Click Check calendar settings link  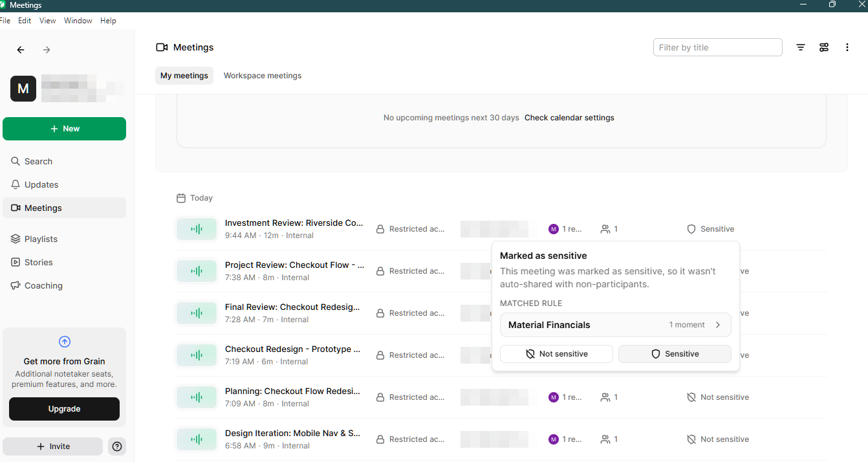pyautogui.click(x=569, y=118)
